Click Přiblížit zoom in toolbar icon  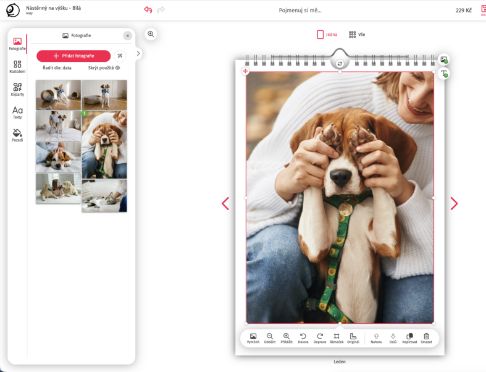[286, 338]
